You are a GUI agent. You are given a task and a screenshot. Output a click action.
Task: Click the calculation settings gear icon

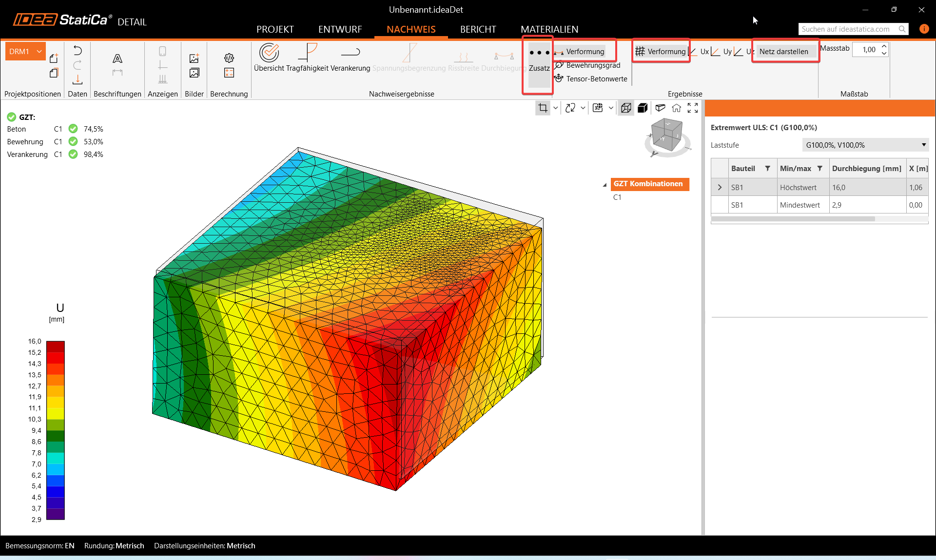point(229,58)
